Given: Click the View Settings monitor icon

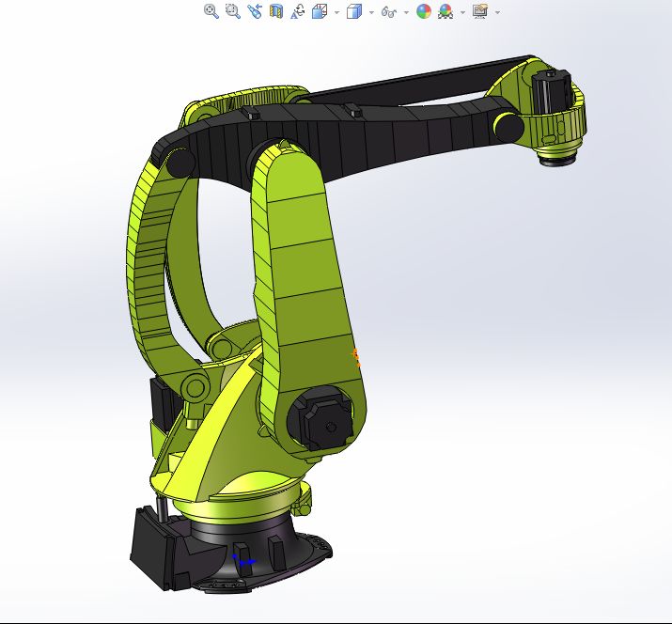Looking at the screenshot, I should pyautogui.click(x=480, y=11).
